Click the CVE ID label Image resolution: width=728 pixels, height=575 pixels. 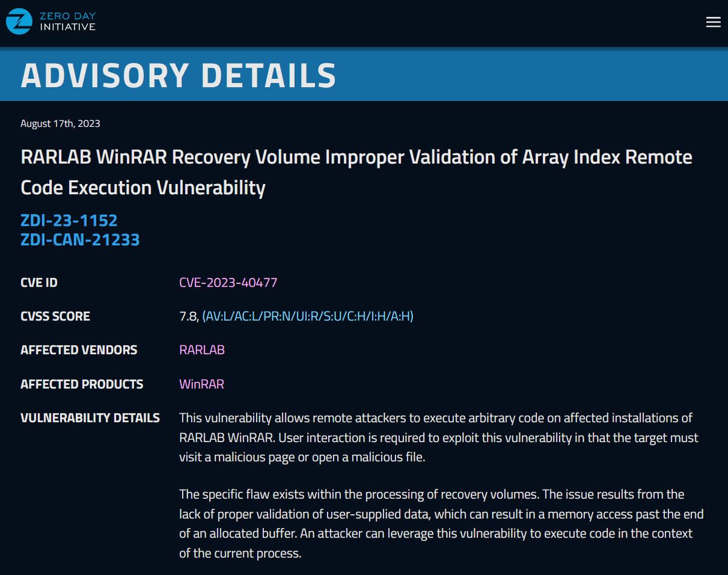tap(39, 282)
